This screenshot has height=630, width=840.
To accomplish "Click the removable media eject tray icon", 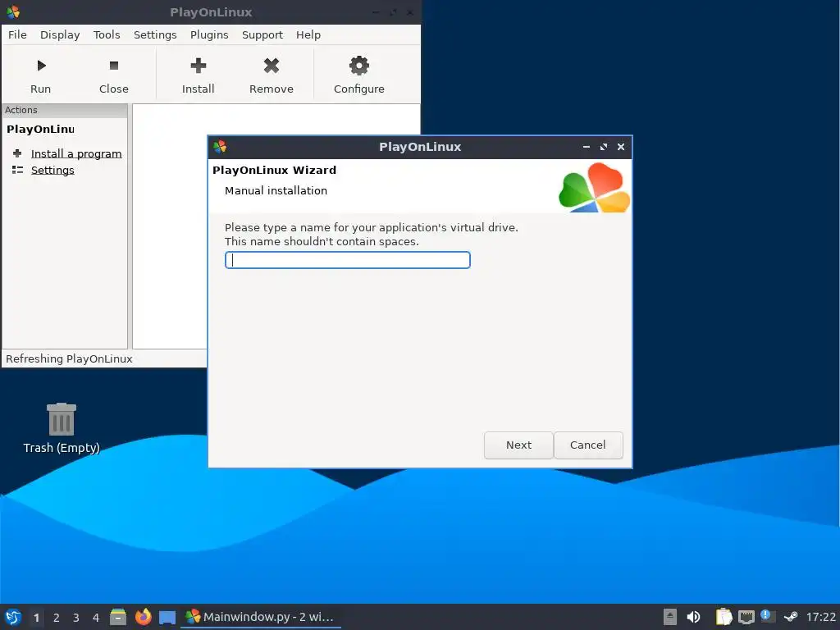I will tap(670, 617).
